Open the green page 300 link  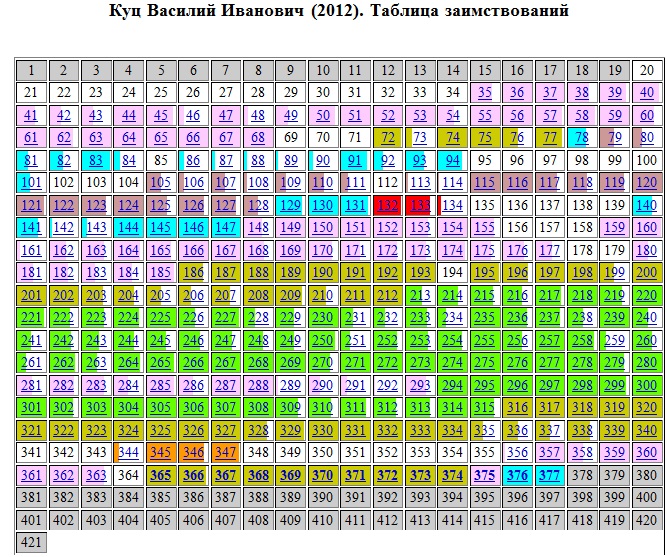(647, 385)
